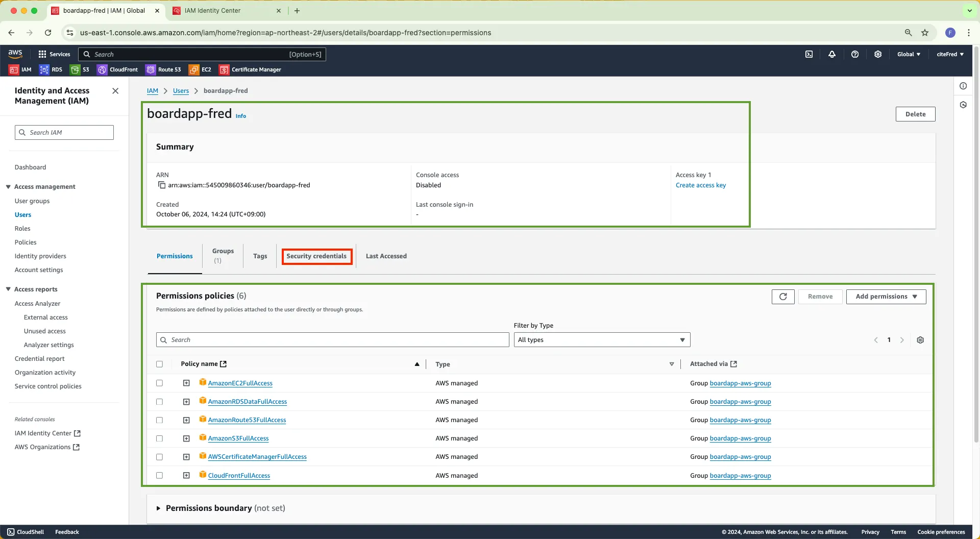The image size is (980, 539).
Task: Open the CloudShell terminal icon in top bar
Action: click(x=809, y=54)
